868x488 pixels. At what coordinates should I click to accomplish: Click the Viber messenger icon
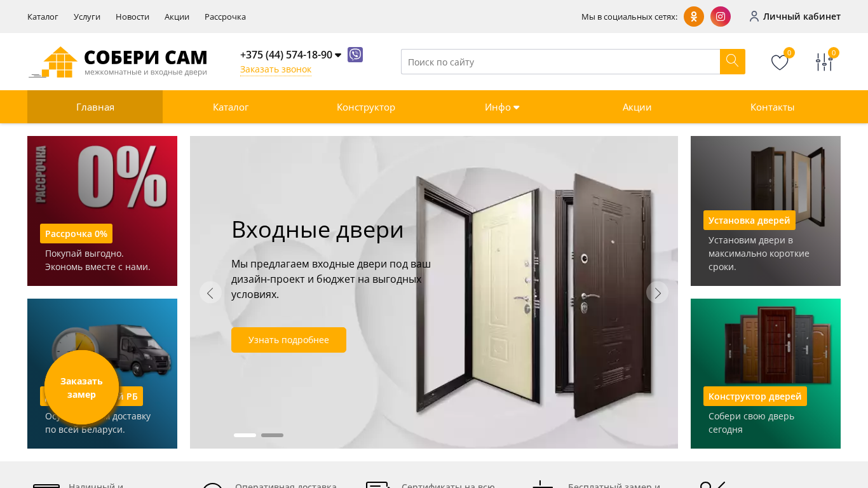pyautogui.click(x=355, y=55)
